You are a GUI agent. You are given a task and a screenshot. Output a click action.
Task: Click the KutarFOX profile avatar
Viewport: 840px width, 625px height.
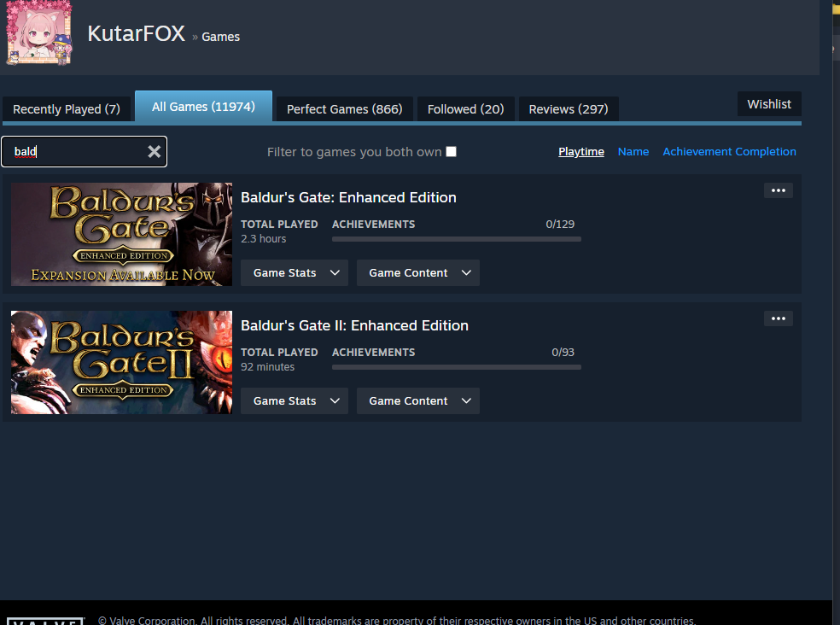pyautogui.click(x=39, y=32)
